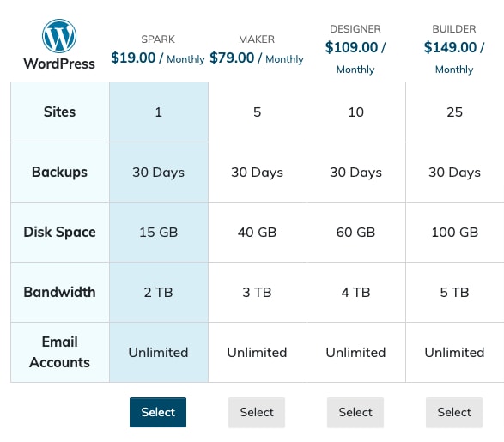This screenshot has width=504, height=442.
Task: Click the $19.00 Monthly price
Action: click(158, 58)
